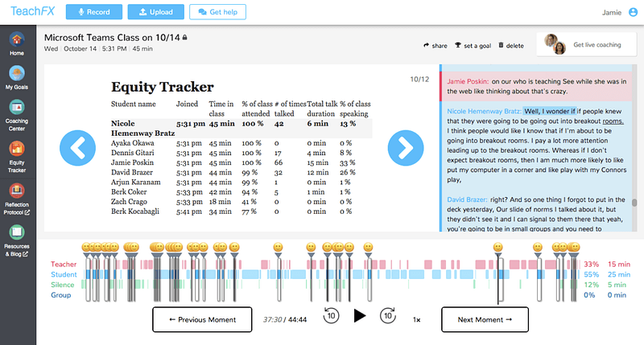Click the blue left arrow slide button
This screenshot has width=644, height=345.
77,147
